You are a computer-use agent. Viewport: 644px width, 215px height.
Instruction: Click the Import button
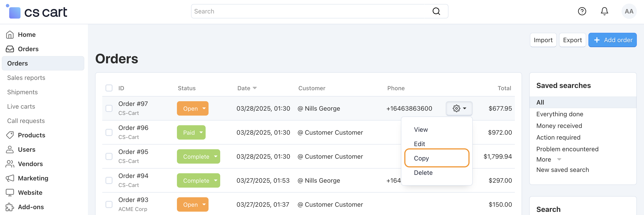click(x=543, y=40)
